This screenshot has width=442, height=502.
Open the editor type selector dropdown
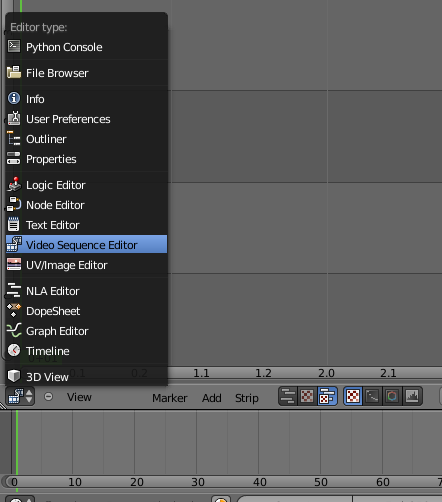click(20, 396)
